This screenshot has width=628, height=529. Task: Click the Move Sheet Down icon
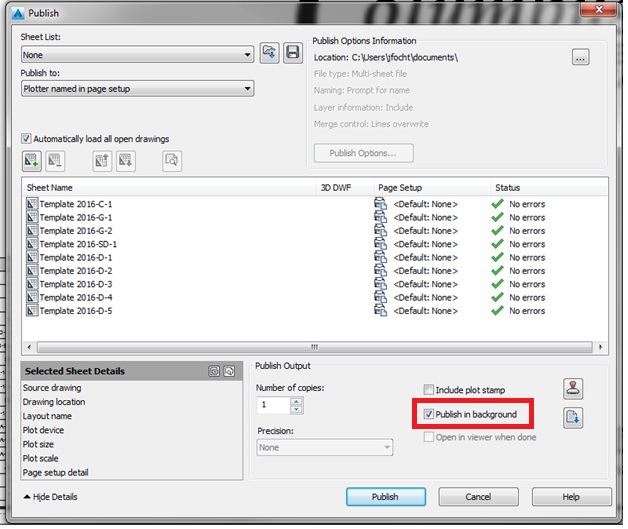pos(126,161)
